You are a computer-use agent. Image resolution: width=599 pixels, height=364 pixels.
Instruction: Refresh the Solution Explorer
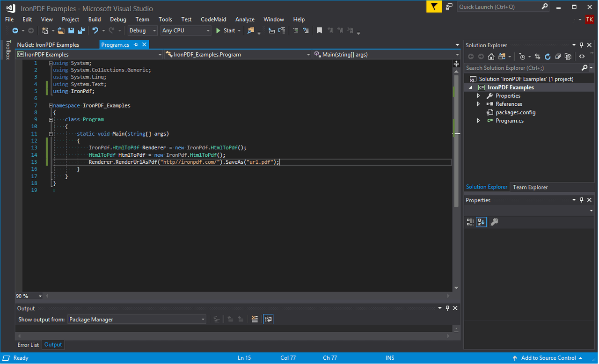tap(548, 57)
